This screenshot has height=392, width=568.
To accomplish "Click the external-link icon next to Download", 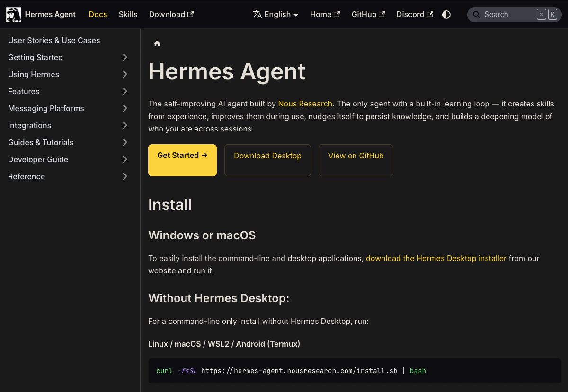I will [191, 14].
